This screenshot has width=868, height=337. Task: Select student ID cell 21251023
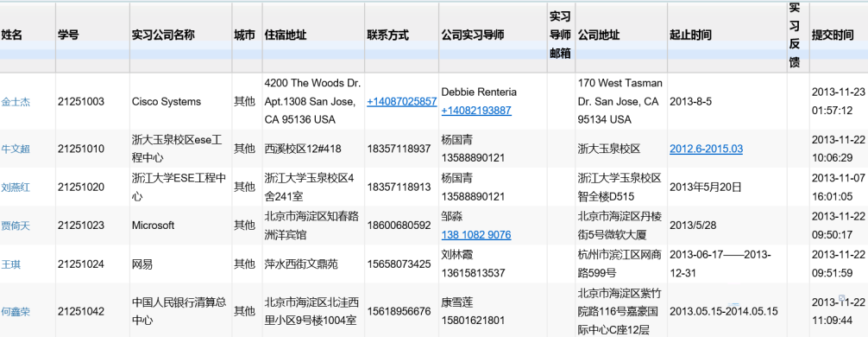[x=81, y=226]
